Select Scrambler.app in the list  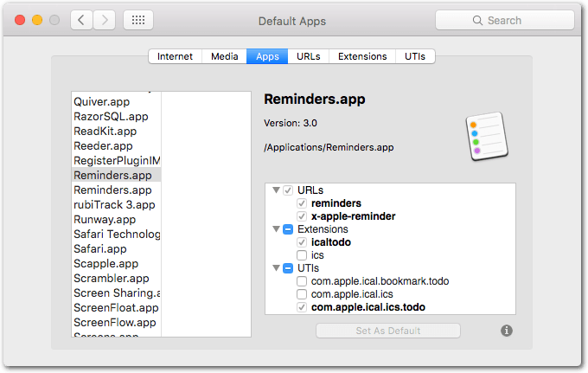pyautogui.click(x=116, y=279)
